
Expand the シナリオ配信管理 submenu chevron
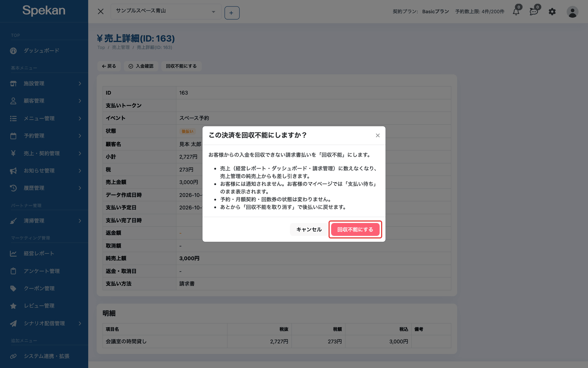pyautogui.click(x=80, y=323)
